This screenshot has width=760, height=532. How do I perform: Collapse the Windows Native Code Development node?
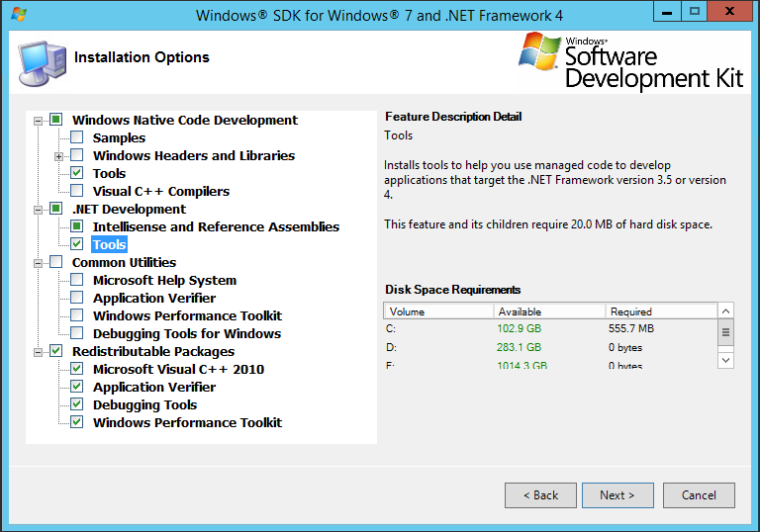point(38,121)
